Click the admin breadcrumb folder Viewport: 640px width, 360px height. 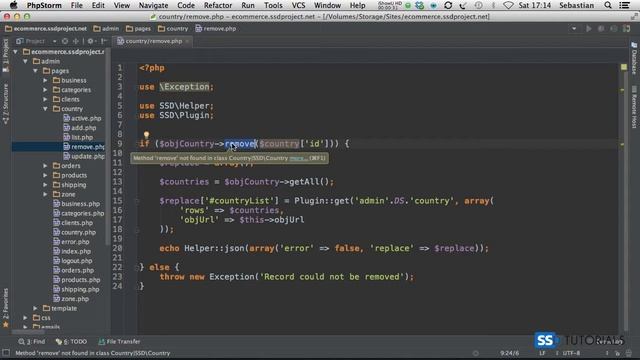(x=106, y=29)
